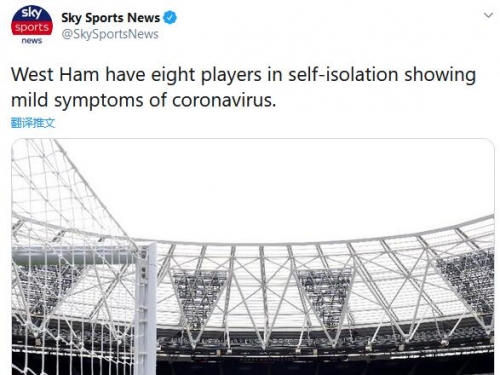Translate the tweet via 翻译推文 link
The image size is (500, 375).
click(33, 123)
